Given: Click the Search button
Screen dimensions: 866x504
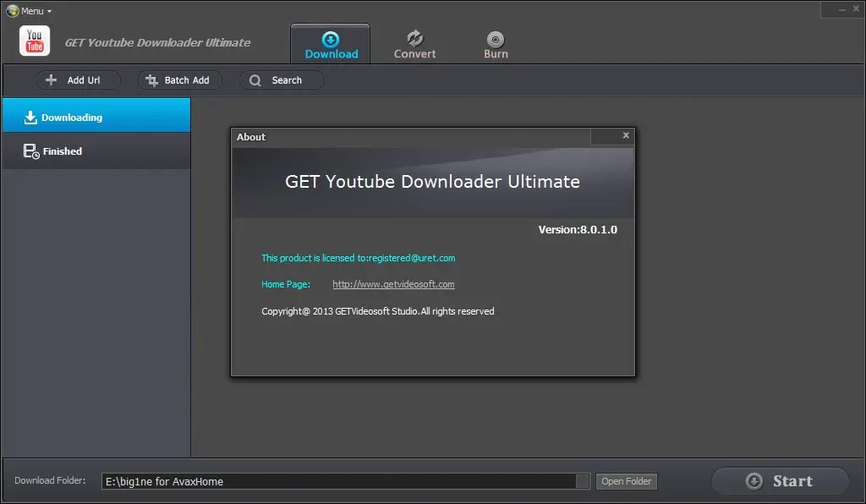Looking at the screenshot, I should pos(281,80).
